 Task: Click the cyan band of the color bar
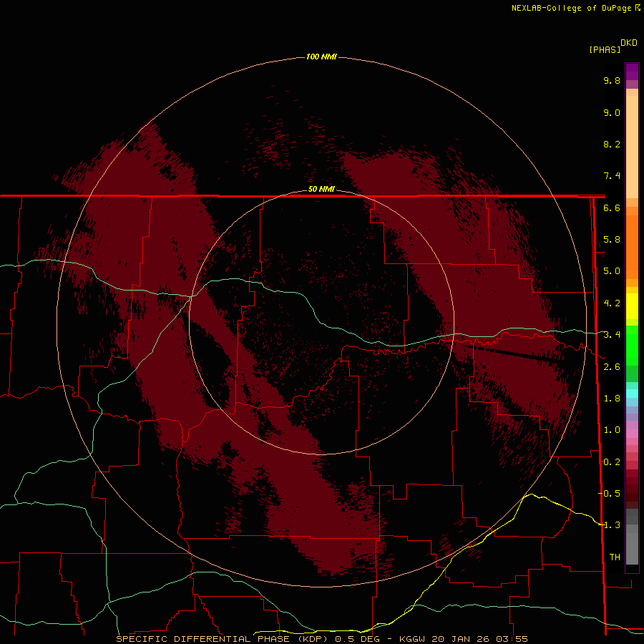point(632,394)
